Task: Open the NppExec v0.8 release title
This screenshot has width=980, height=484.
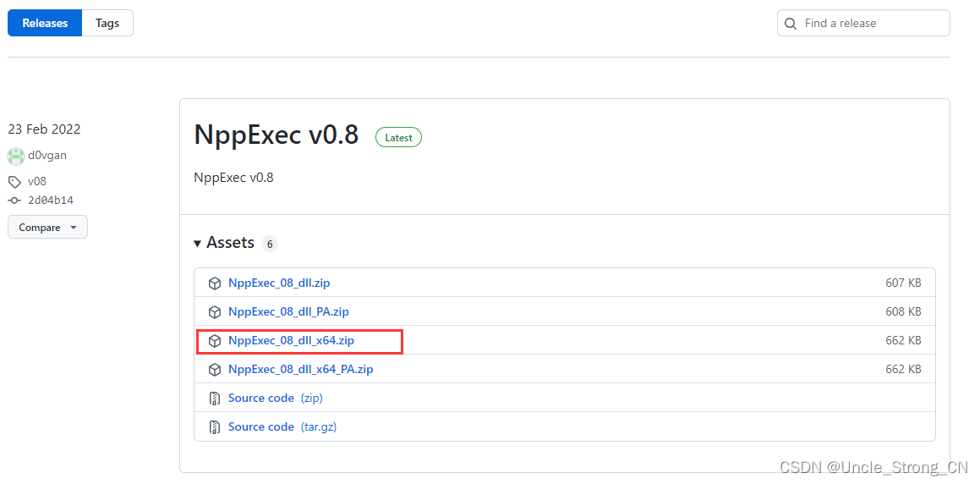Action: coord(276,135)
